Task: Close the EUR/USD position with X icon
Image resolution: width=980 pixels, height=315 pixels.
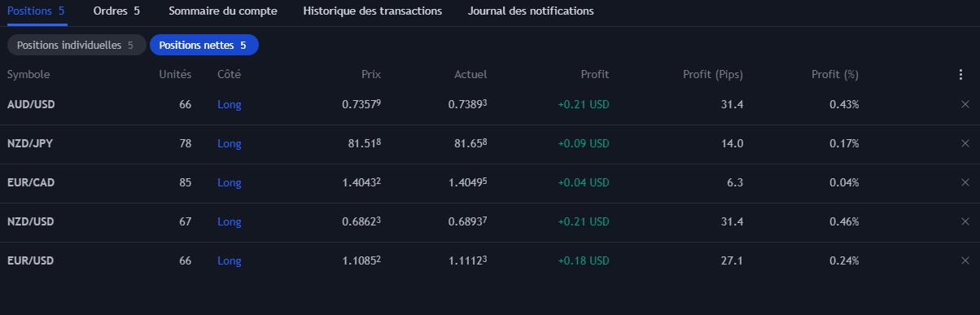Action: (x=965, y=260)
